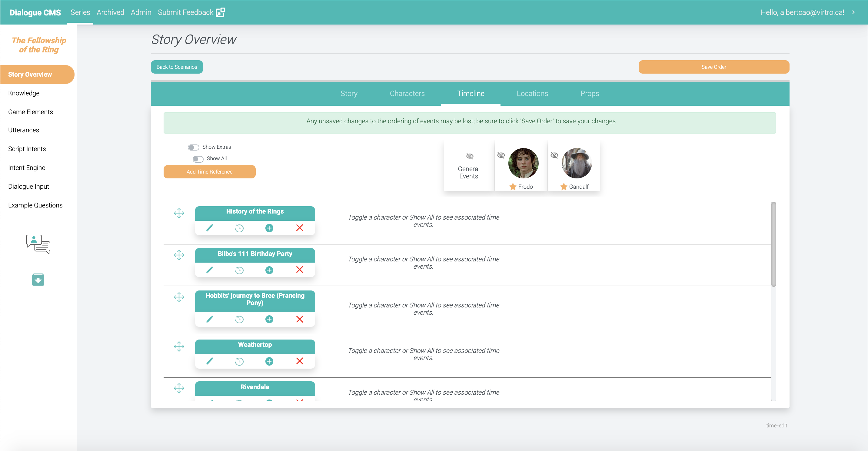The width and height of the screenshot is (868, 451).
Task: Edit the Weathertop time reference
Action: [210, 361]
